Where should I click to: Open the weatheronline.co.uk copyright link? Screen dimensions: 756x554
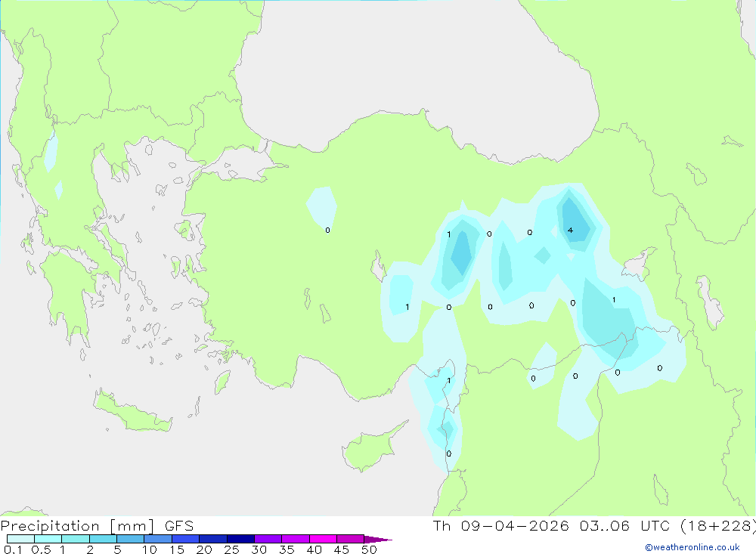coord(692,547)
